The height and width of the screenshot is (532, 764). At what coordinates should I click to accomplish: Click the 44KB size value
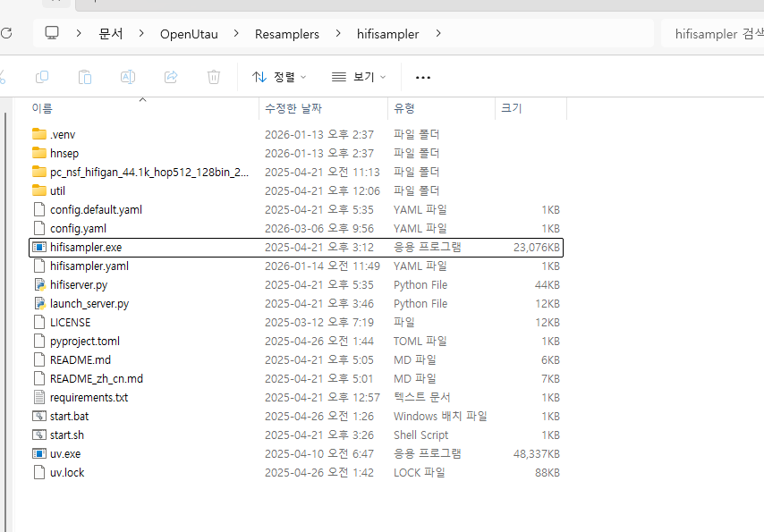[548, 285]
